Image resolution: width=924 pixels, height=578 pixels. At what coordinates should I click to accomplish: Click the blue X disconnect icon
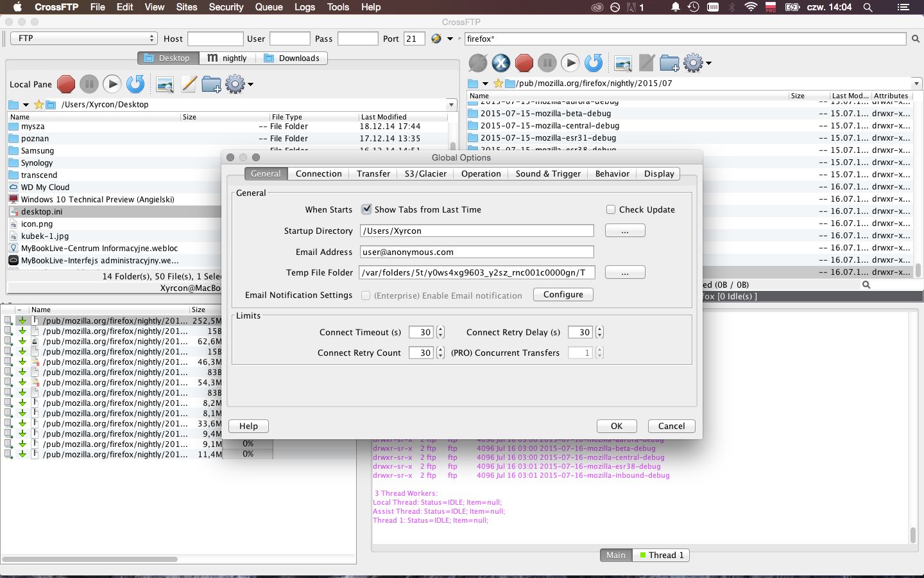point(501,63)
